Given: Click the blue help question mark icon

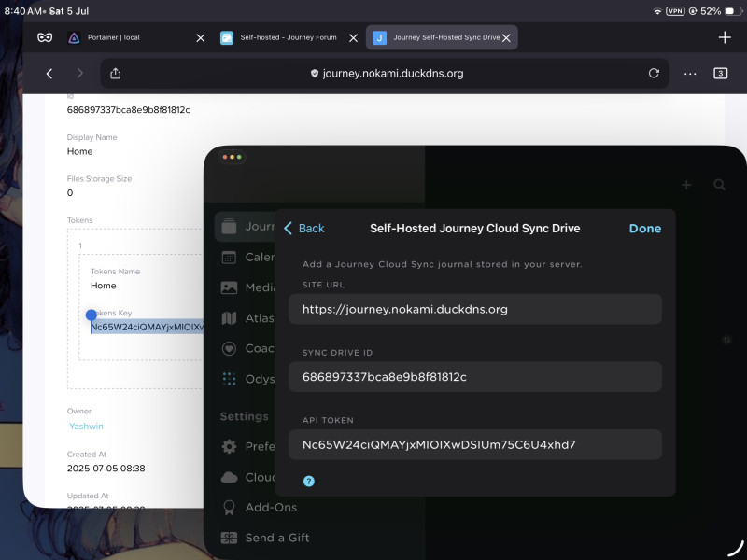Looking at the screenshot, I should click(x=309, y=481).
